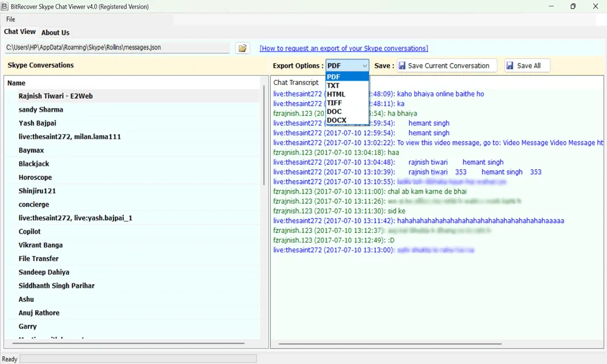
Task: Choose TXT from export format list
Action: (x=333, y=86)
